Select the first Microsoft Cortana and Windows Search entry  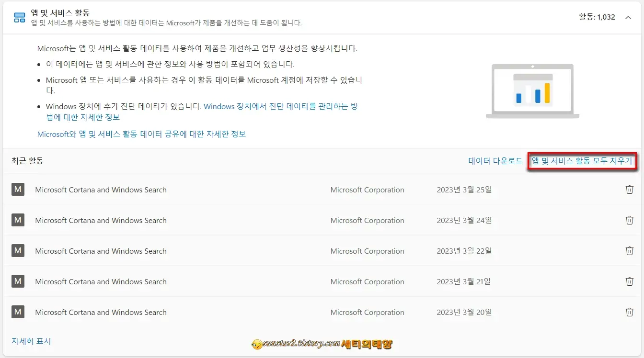[100, 190]
